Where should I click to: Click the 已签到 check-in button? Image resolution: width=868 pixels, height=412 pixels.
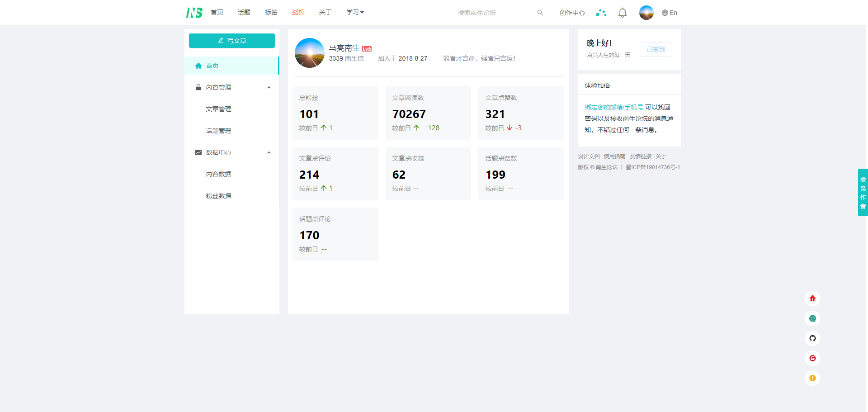[x=655, y=49]
